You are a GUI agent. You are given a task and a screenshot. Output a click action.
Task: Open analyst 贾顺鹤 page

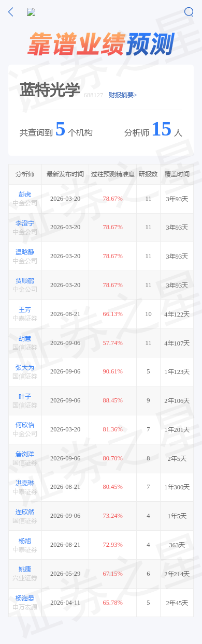point(25,281)
